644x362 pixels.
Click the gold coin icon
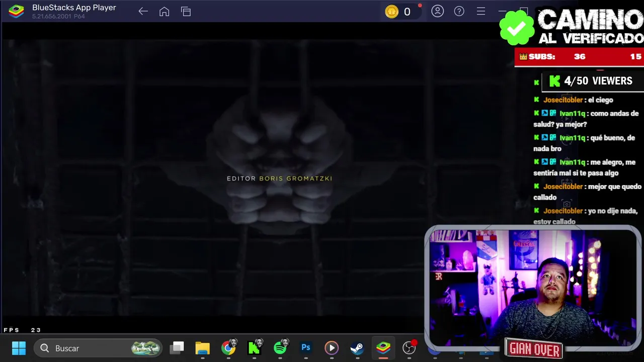coord(391,12)
